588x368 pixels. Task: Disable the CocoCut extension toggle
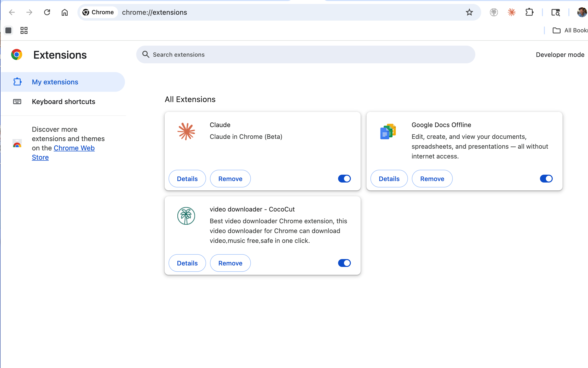(344, 263)
